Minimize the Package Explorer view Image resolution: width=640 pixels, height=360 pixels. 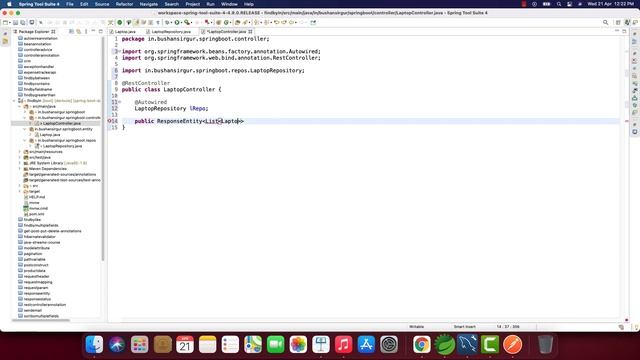pos(93,31)
